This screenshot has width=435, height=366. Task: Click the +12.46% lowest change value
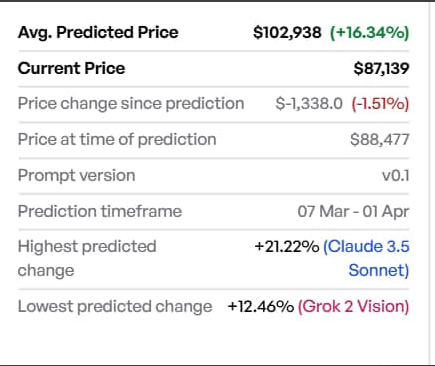coord(261,306)
